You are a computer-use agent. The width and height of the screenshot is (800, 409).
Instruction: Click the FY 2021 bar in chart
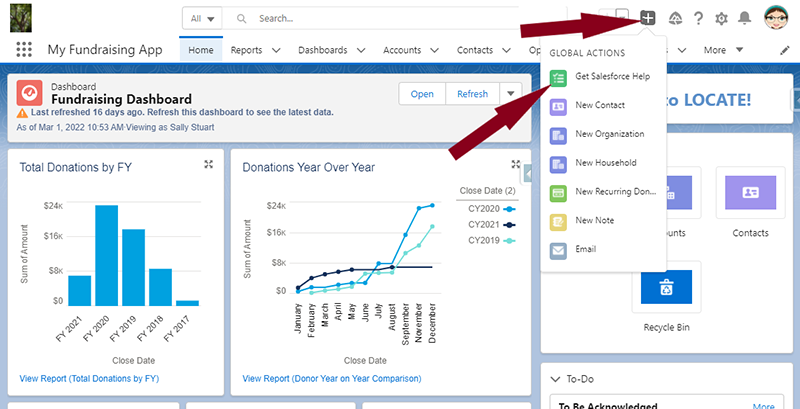point(80,291)
